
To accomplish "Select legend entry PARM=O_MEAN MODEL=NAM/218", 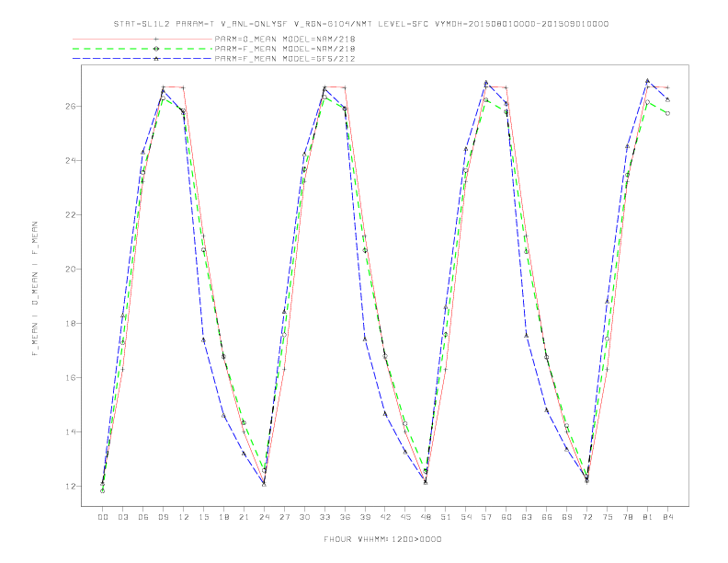I will [x=285, y=39].
